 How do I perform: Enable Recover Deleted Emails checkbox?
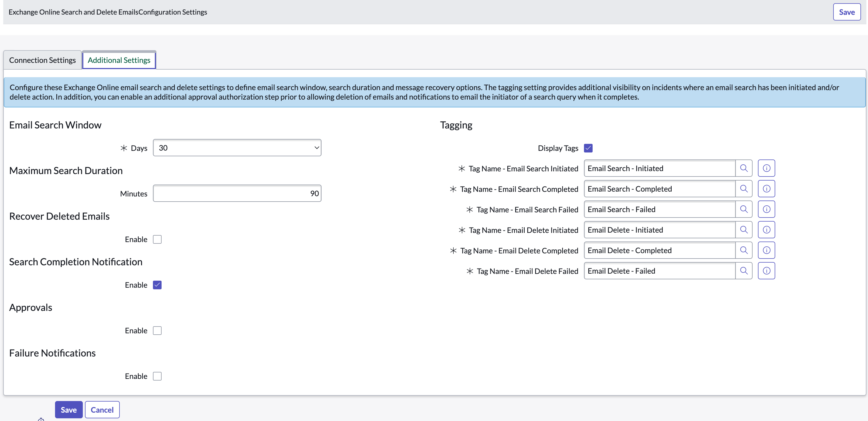pos(157,239)
